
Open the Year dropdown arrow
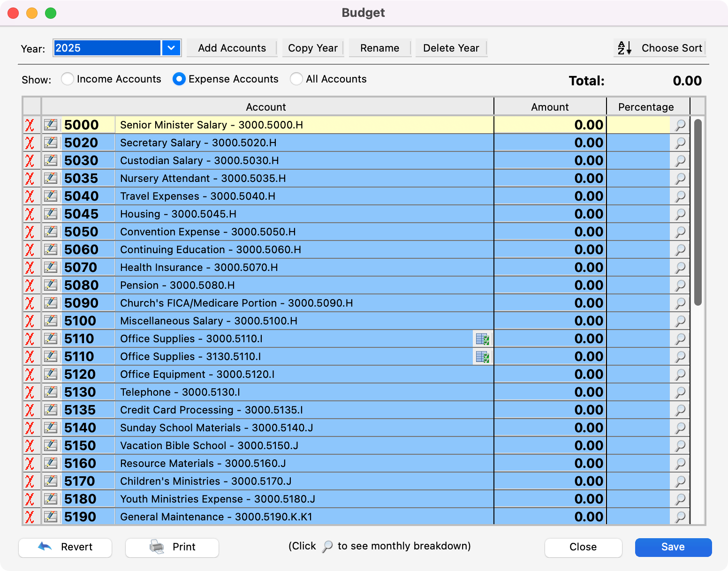click(171, 48)
